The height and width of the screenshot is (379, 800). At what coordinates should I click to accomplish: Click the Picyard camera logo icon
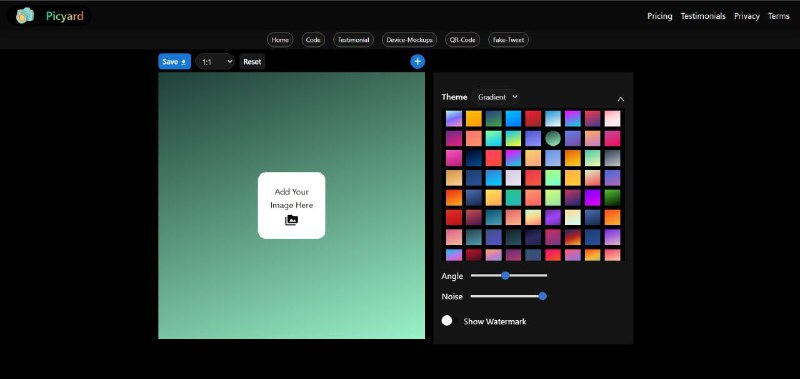pyautogui.click(x=24, y=16)
